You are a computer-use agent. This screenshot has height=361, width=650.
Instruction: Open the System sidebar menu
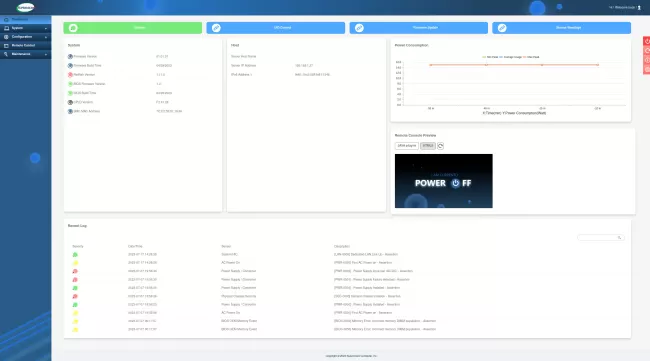pos(26,28)
